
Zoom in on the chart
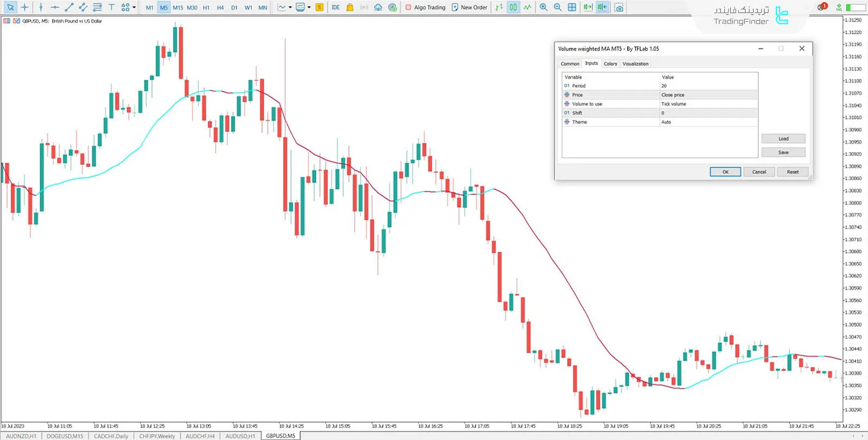pyautogui.click(x=543, y=7)
